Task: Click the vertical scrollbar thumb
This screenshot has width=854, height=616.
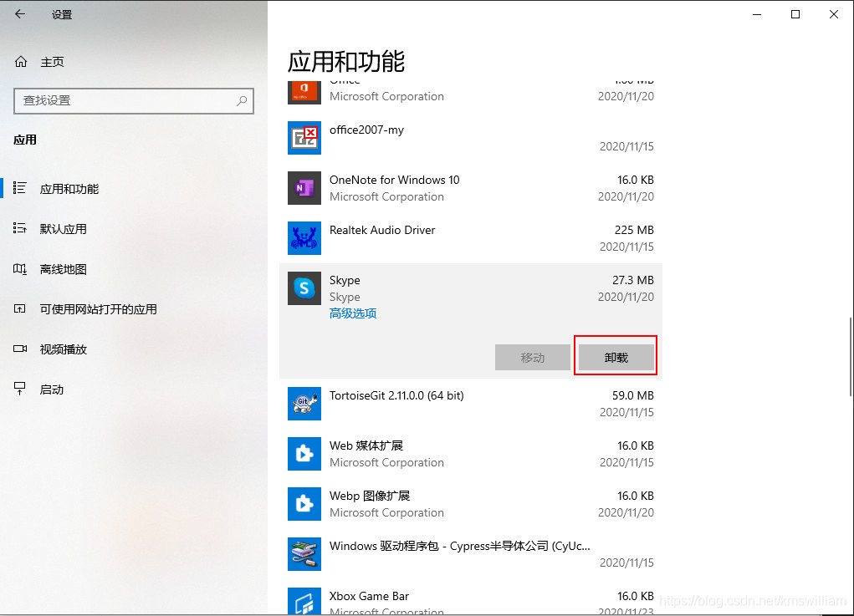Action: (851, 357)
